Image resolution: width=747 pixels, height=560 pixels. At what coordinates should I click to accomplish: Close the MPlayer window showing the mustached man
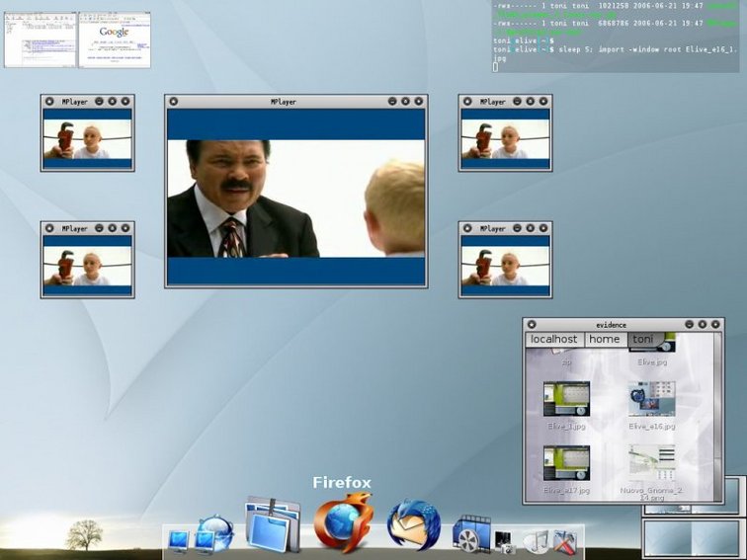419,102
